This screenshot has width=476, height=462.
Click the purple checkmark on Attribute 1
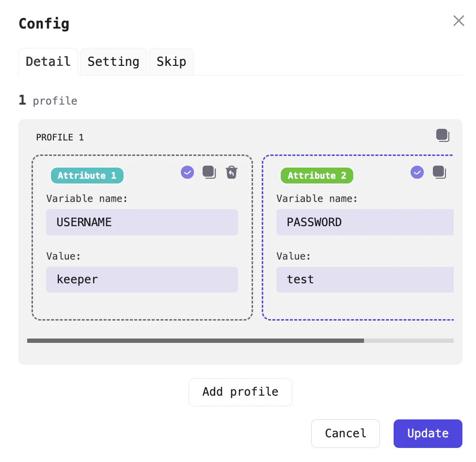pos(187,172)
